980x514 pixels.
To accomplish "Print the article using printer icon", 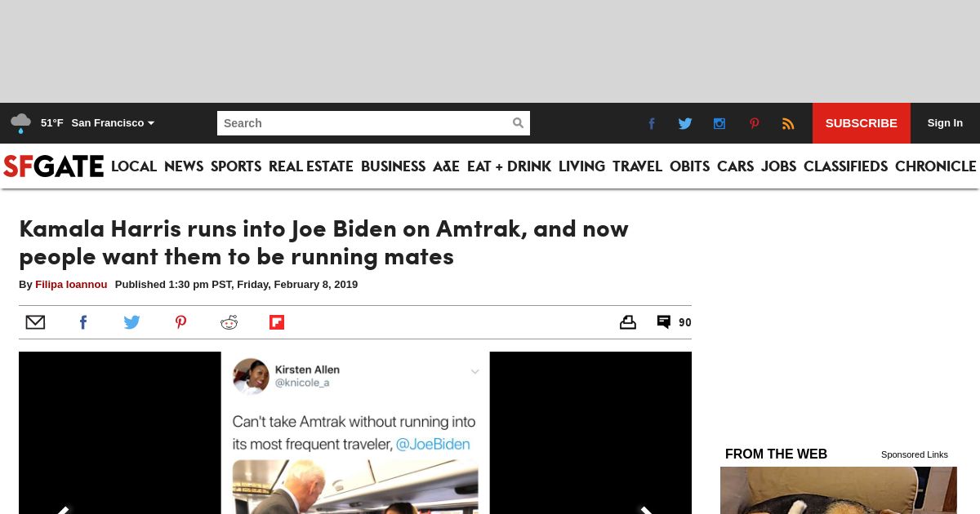I will click(627, 322).
